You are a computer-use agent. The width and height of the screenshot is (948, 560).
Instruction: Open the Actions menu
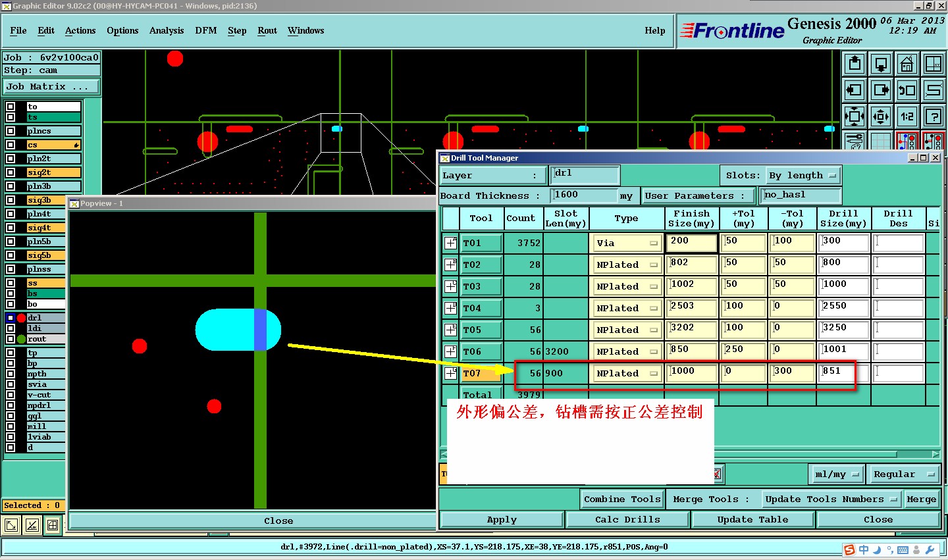[x=80, y=30]
